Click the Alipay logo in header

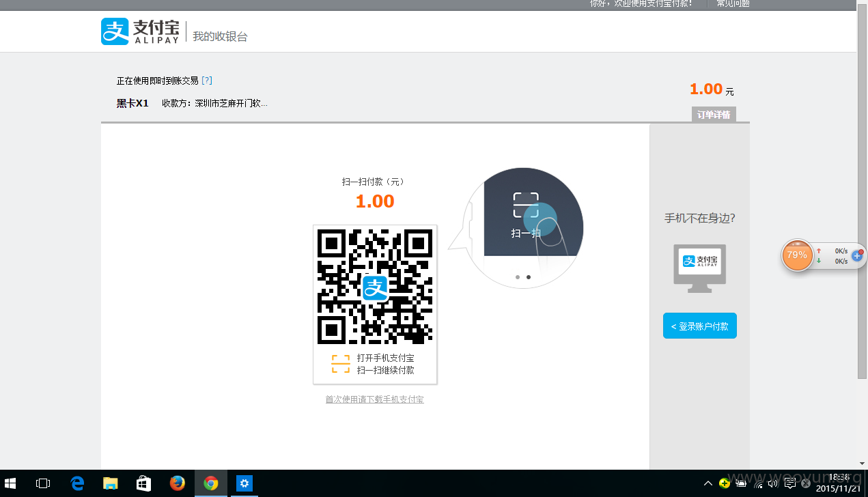pyautogui.click(x=140, y=31)
